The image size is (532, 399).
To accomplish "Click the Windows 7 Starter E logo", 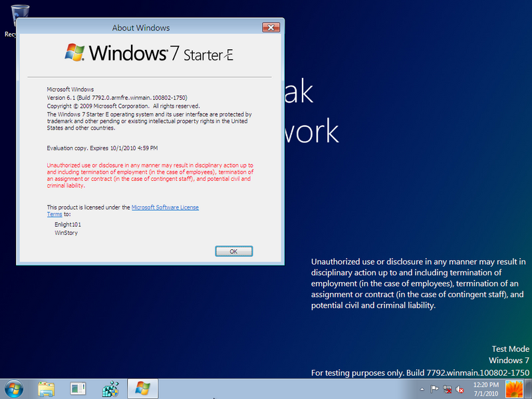I will click(149, 53).
